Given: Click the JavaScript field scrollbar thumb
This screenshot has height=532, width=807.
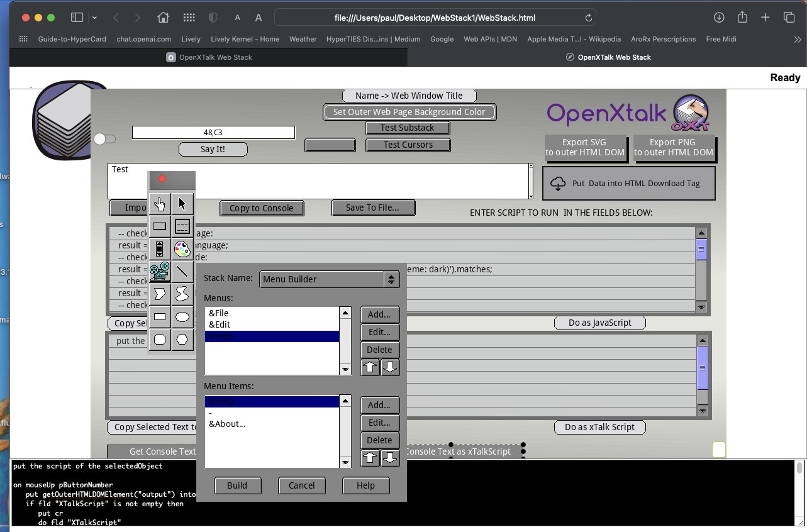Looking at the screenshot, I should click(x=701, y=250).
